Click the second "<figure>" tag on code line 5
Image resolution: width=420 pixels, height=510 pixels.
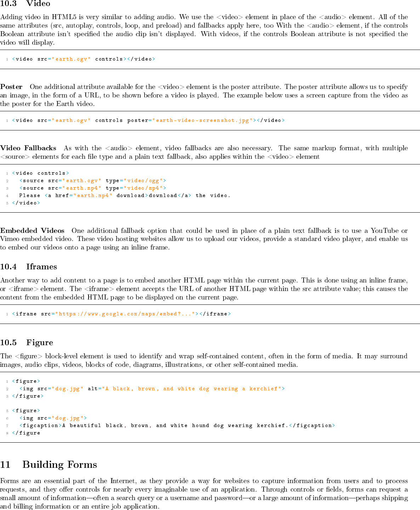coord(26,411)
